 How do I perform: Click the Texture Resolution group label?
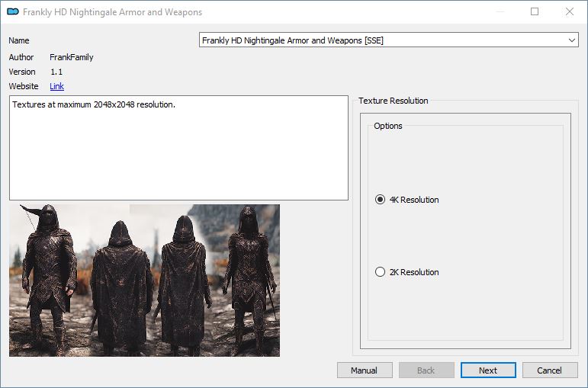393,101
